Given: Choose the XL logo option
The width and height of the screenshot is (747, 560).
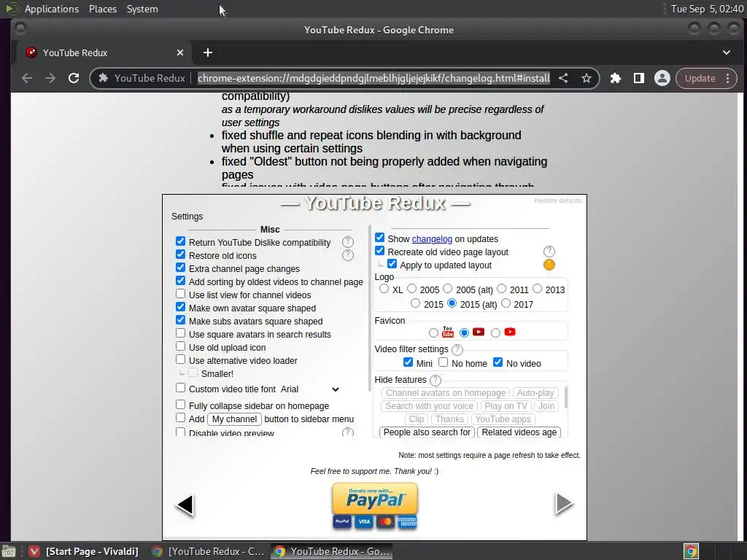Looking at the screenshot, I should point(384,289).
